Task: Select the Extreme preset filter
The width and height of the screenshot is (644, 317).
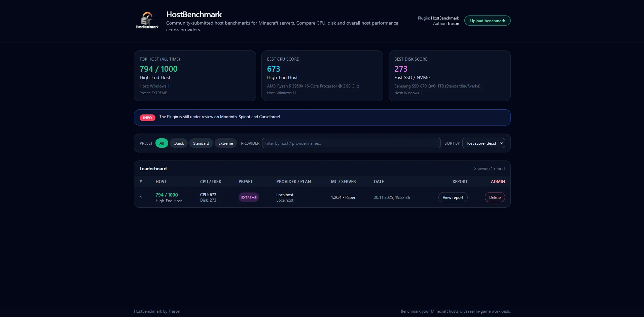Action: point(225,143)
